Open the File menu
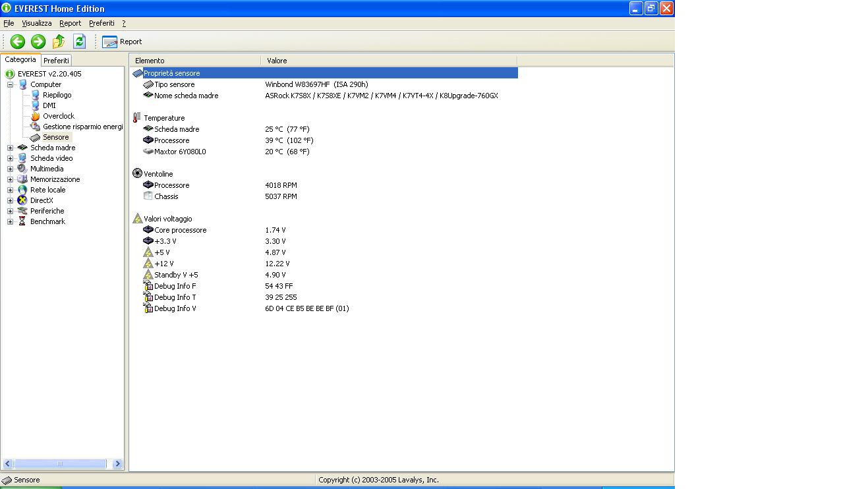 pos(9,23)
